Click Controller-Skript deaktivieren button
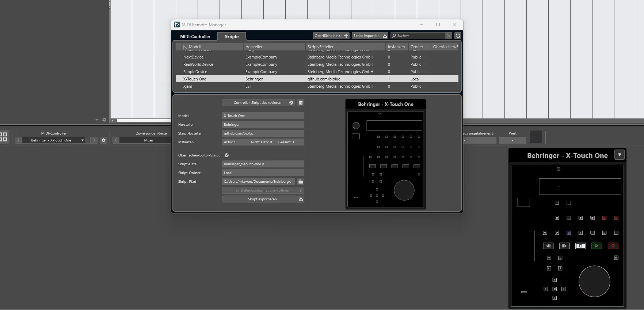 [x=258, y=103]
